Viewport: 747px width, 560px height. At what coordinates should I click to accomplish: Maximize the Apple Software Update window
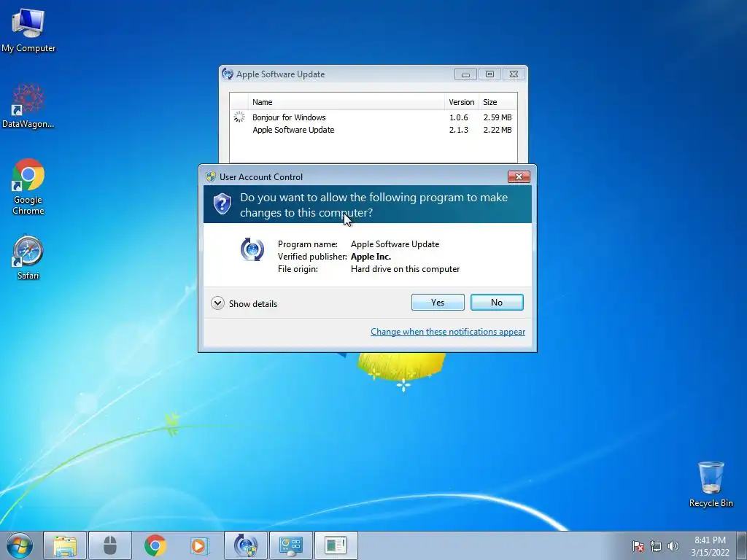489,74
